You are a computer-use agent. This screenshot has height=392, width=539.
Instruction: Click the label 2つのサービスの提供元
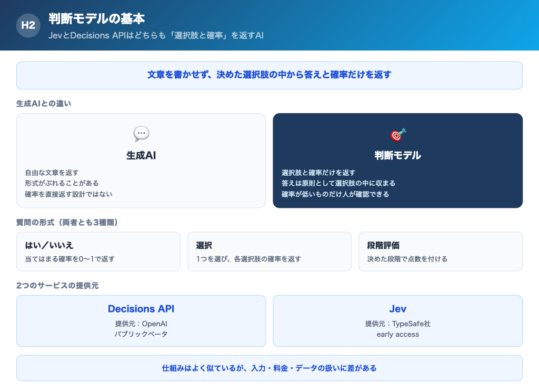57,286
